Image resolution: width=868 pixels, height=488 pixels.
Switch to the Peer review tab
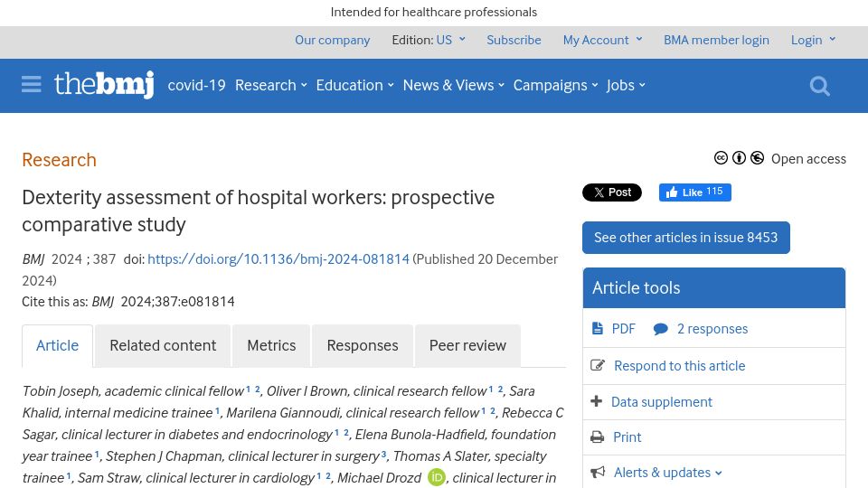467,346
